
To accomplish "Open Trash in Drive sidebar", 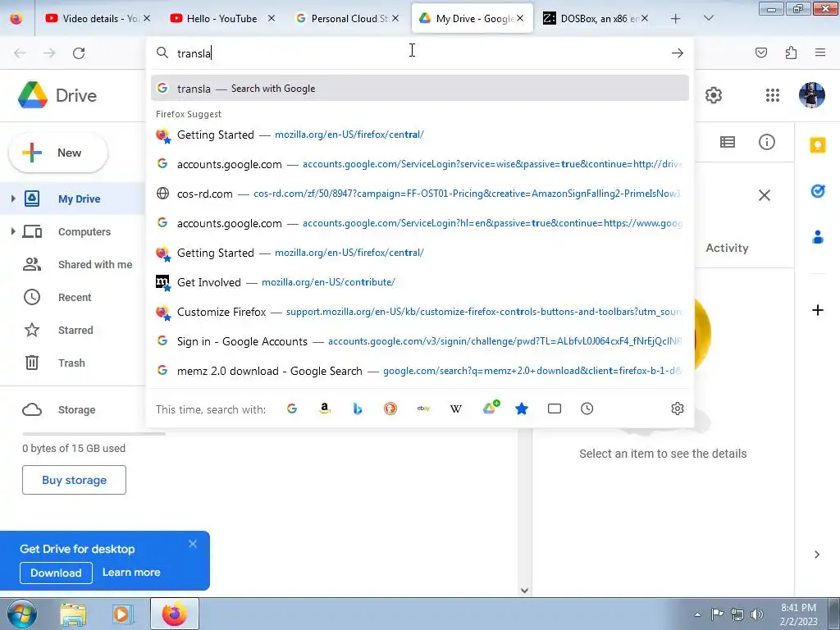I will (x=72, y=363).
